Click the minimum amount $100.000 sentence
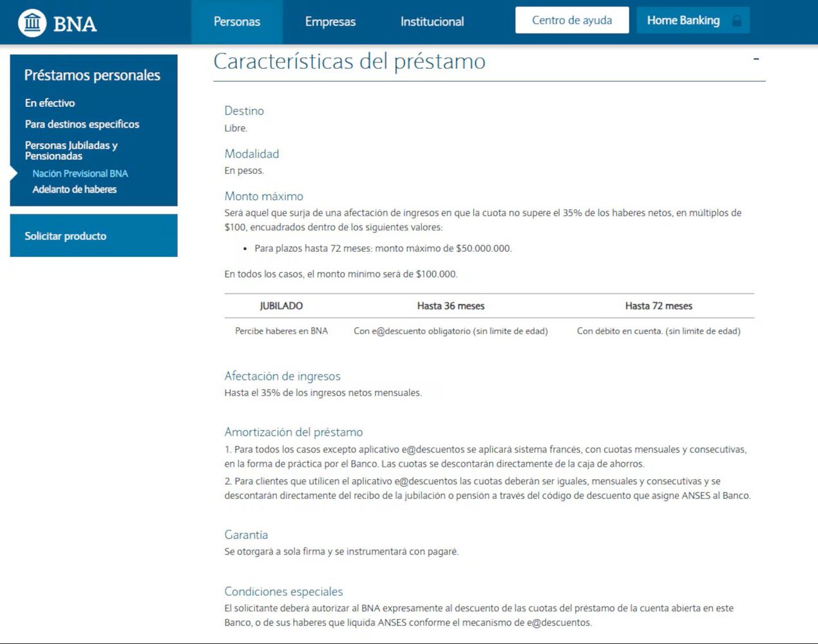 click(341, 274)
